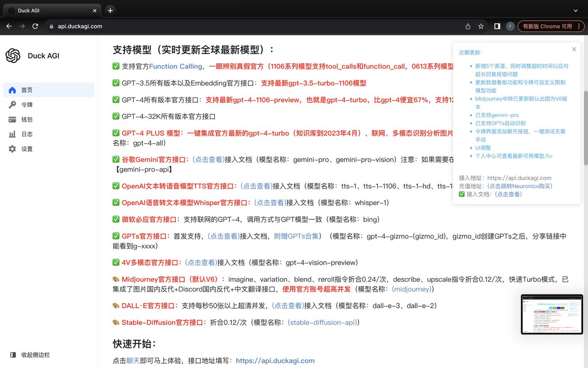588x368 pixels.
Task: Open the 附赠GPTs合集 link
Action: (x=296, y=236)
